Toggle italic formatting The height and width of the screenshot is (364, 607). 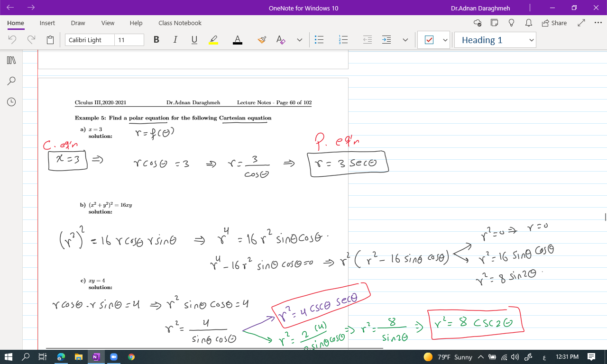[x=175, y=40]
